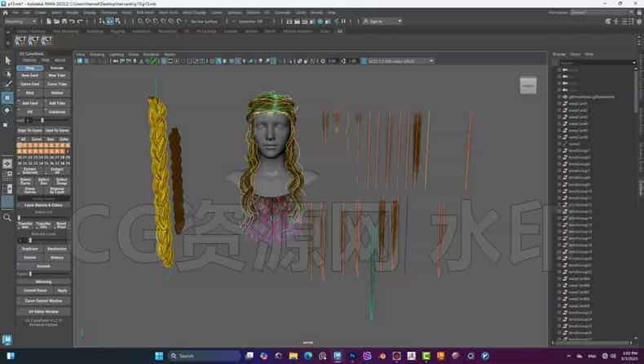Click the third ACT shelf icon
Image resolution: width=644 pixels, height=364 pixels.
pyautogui.click(x=46, y=40)
